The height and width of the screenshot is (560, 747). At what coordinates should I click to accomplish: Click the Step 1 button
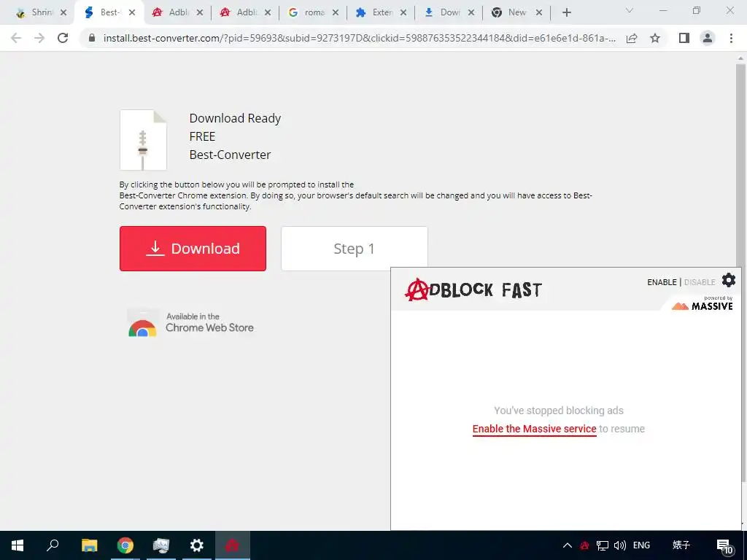(355, 249)
